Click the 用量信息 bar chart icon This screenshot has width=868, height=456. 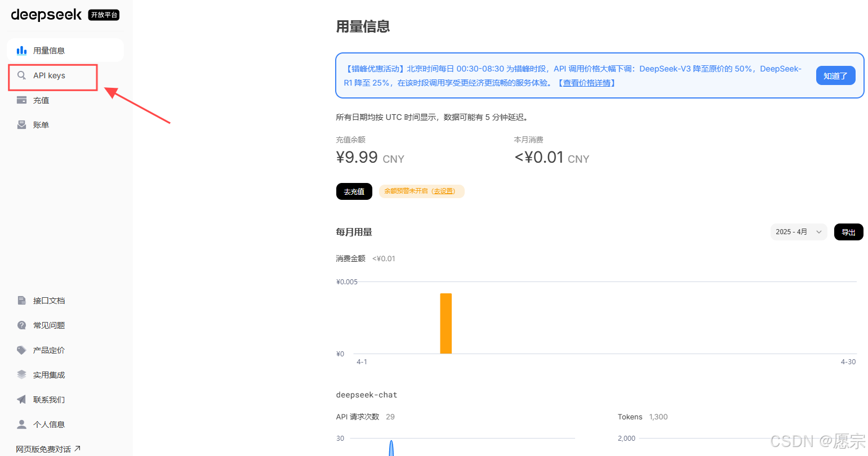tap(22, 51)
